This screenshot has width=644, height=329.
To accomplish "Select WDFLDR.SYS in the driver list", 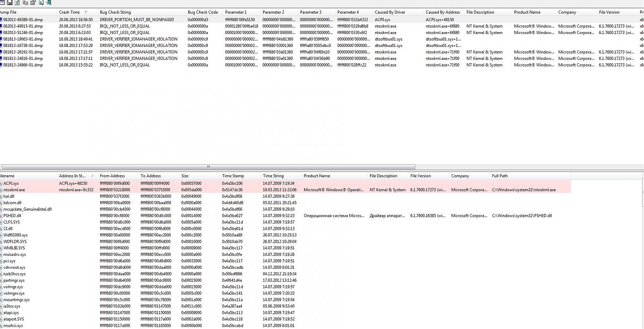I will [x=15, y=241].
